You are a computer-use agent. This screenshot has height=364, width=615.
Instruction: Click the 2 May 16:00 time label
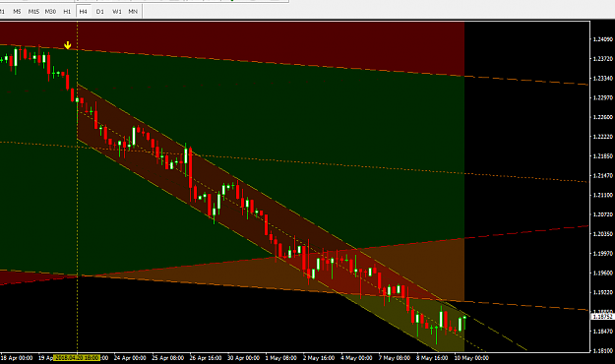(319, 358)
